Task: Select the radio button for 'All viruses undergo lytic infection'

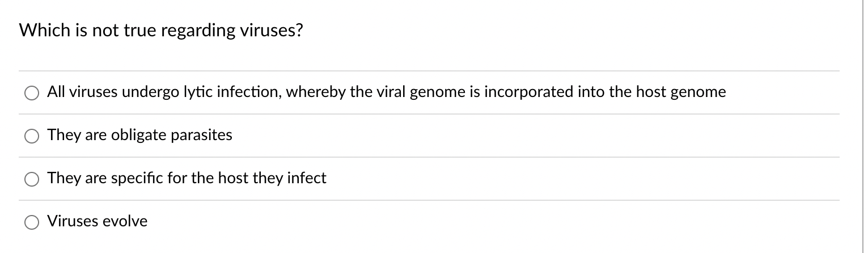Action: [x=32, y=93]
